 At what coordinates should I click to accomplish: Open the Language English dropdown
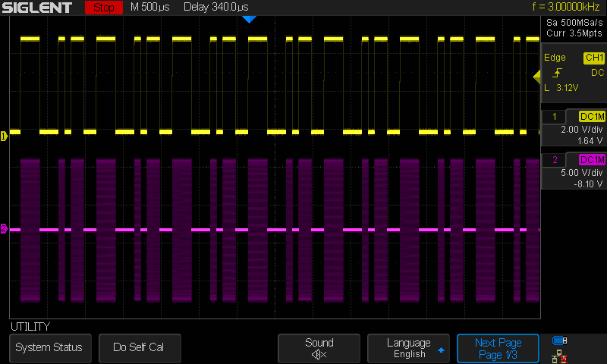pos(408,348)
